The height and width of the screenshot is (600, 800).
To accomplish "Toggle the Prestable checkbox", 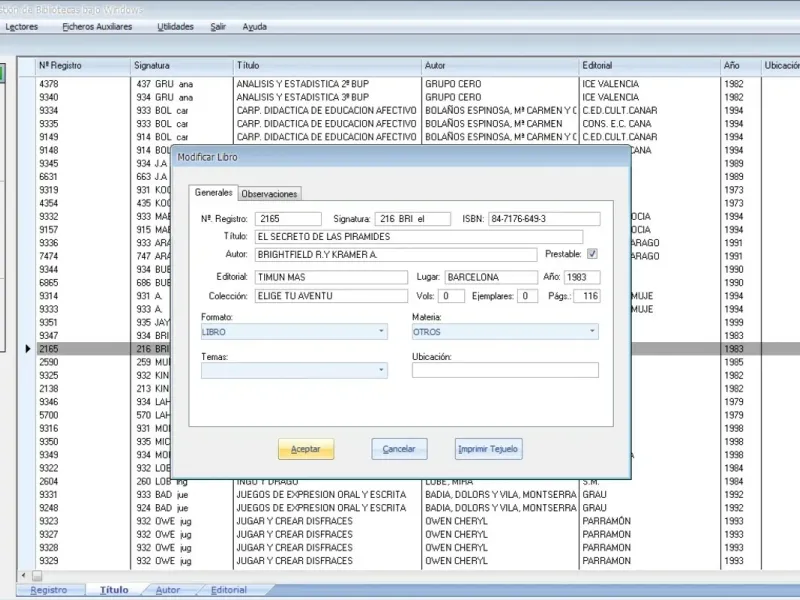I will [x=592, y=254].
